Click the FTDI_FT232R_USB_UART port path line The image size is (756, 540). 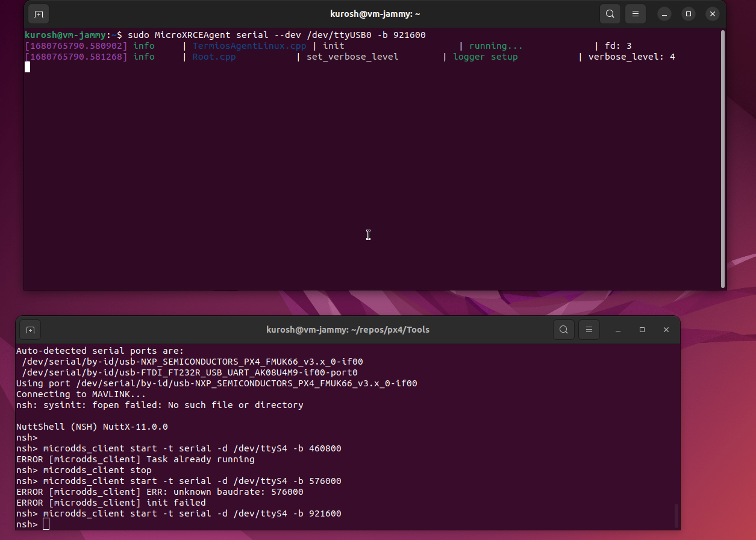pos(190,372)
